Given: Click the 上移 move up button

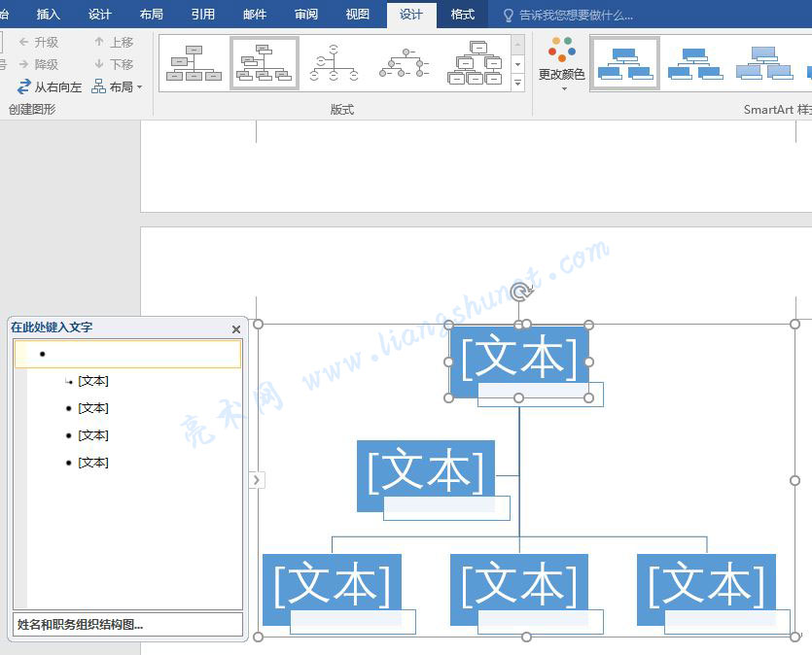Looking at the screenshot, I should tap(114, 43).
